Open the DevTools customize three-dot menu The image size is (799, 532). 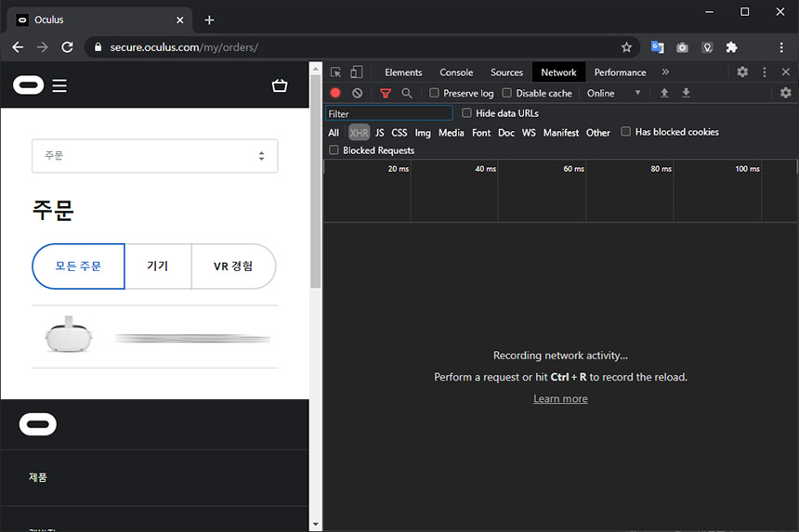(x=765, y=72)
